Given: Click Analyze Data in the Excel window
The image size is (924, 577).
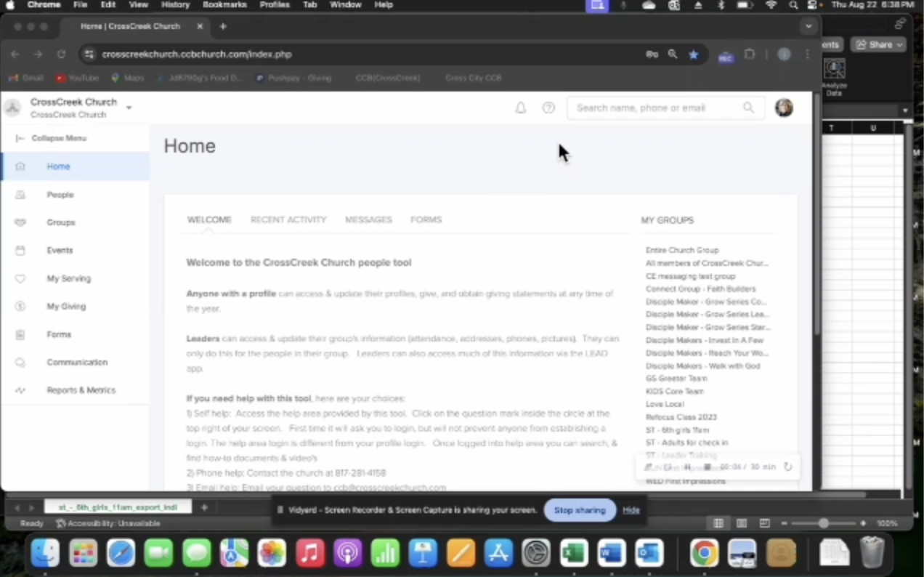Looking at the screenshot, I should point(834,77).
